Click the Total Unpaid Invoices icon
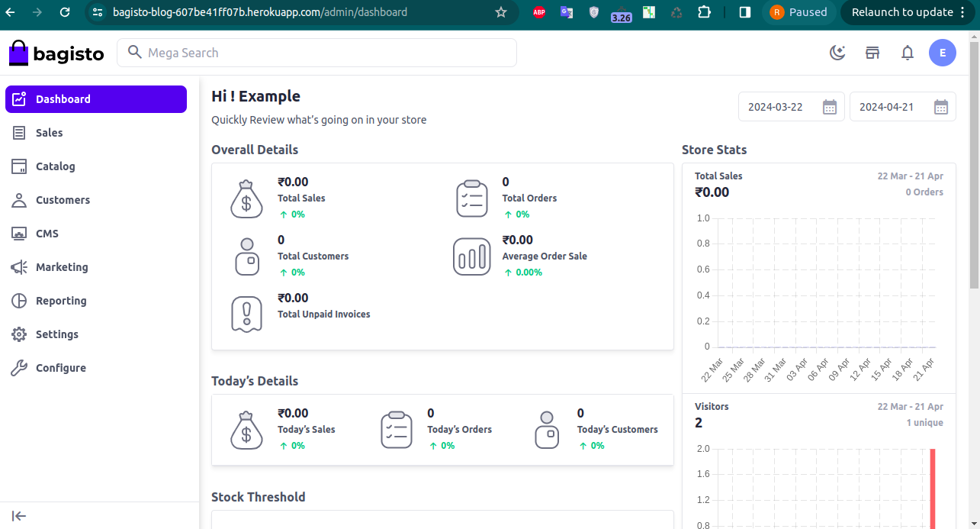The height and width of the screenshot is (529, 980). click(246, 314)
